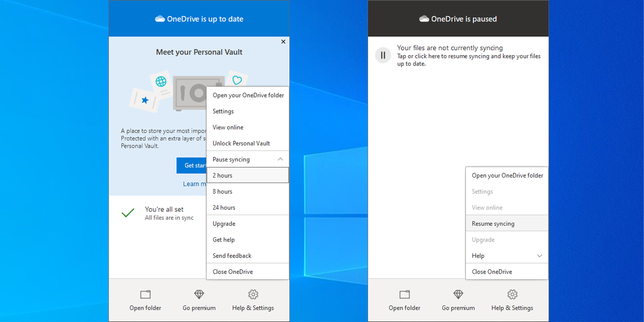Click OneDrive is paused header text
644x322 pixels.
(x=464, y=19)
